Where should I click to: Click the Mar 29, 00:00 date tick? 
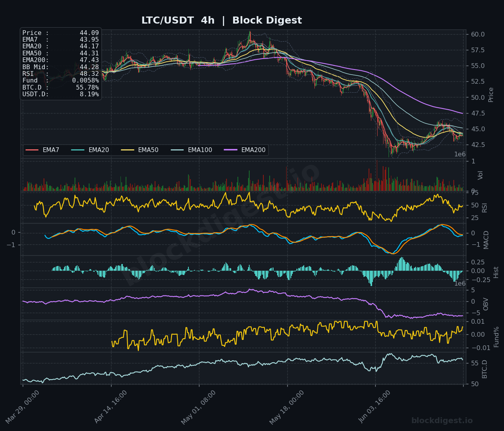(22, 407)
